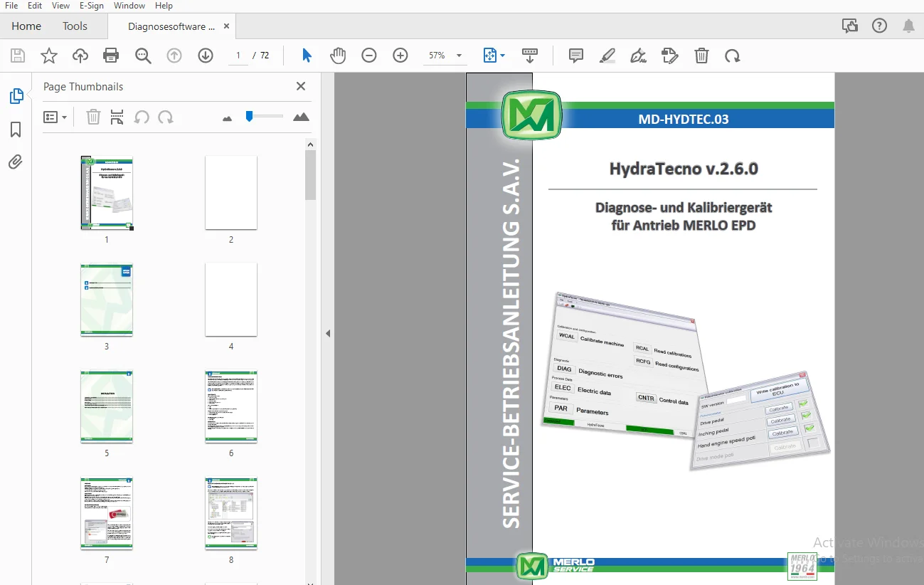Click the 'MD-HYDTEC.03' document code text

(684, 119)
